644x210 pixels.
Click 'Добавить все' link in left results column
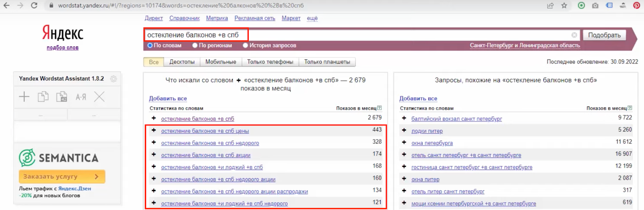tap(168, 98)
